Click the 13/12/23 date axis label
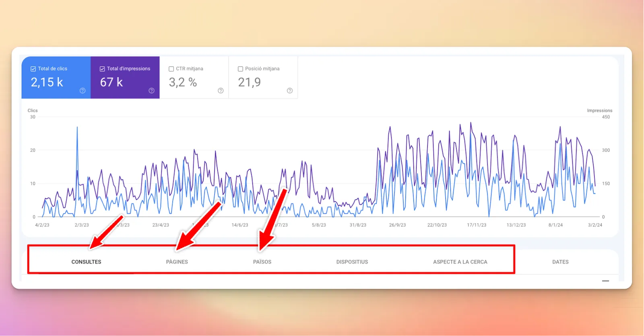This screenshot has width=644, height=336. 516,225
